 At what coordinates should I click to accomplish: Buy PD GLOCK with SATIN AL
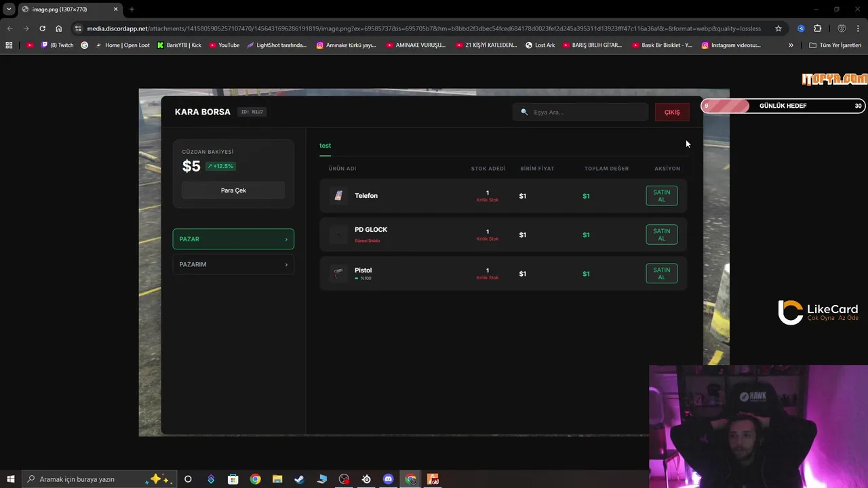tap(661, 235)
